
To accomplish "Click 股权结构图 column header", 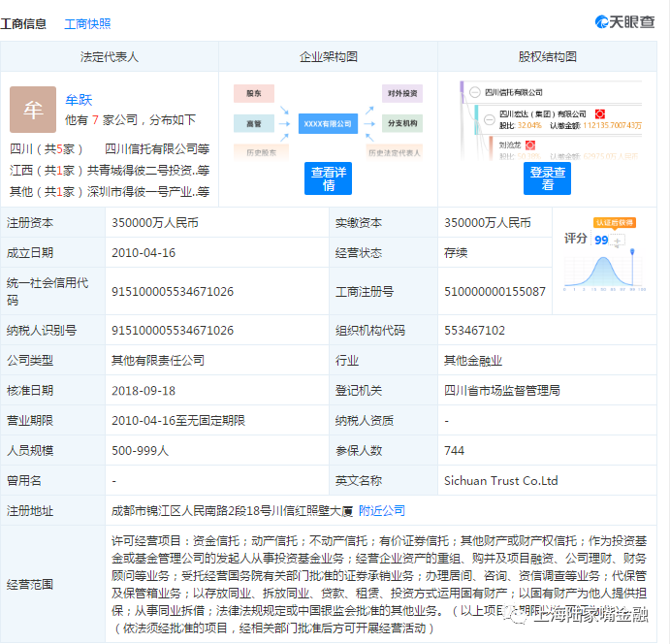I will [548, 57].
